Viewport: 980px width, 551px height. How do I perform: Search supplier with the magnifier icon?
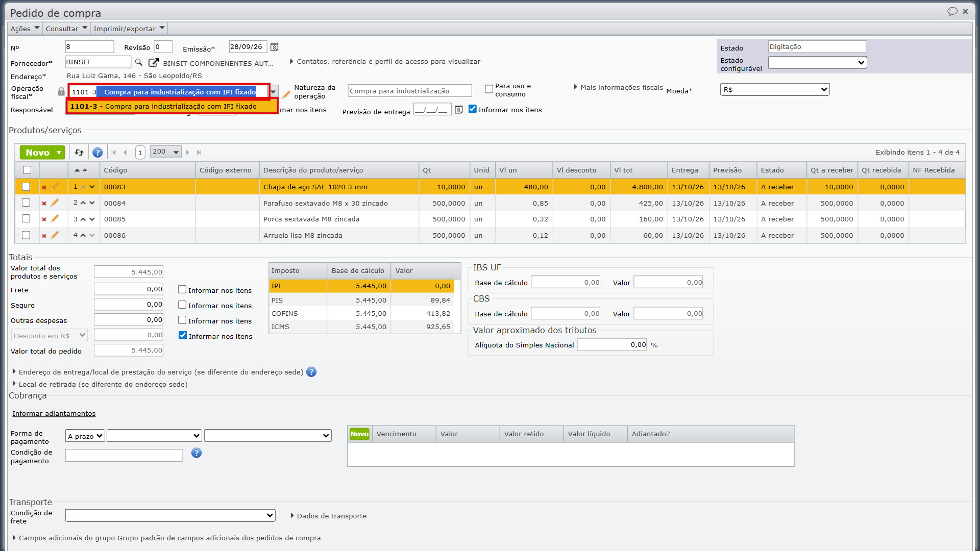pos(138,62)
